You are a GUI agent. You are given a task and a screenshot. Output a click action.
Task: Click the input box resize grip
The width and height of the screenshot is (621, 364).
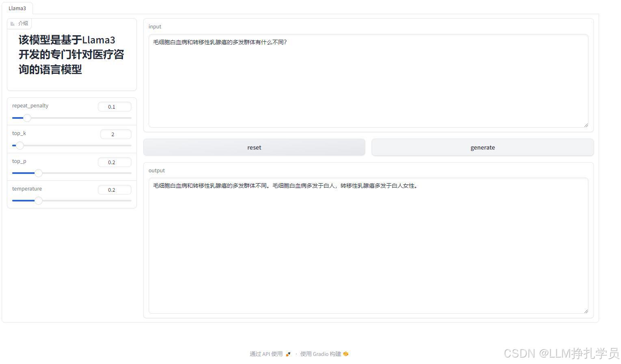pyautogui.click(x=586, y=125)
